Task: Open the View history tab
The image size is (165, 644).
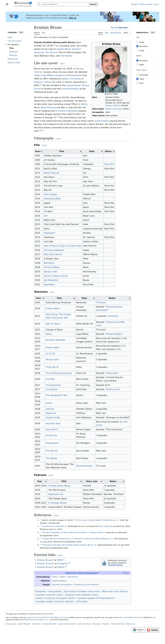Action: [116, 33]
